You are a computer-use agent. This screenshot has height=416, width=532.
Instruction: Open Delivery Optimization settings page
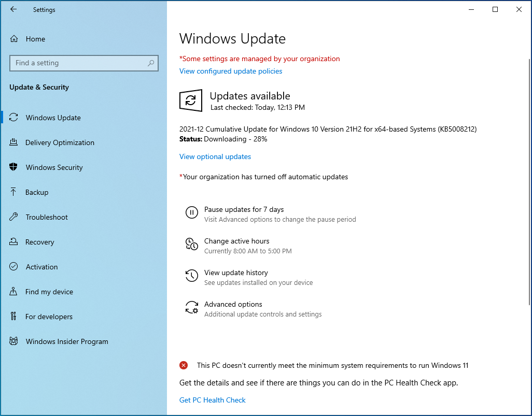[60, 142]
